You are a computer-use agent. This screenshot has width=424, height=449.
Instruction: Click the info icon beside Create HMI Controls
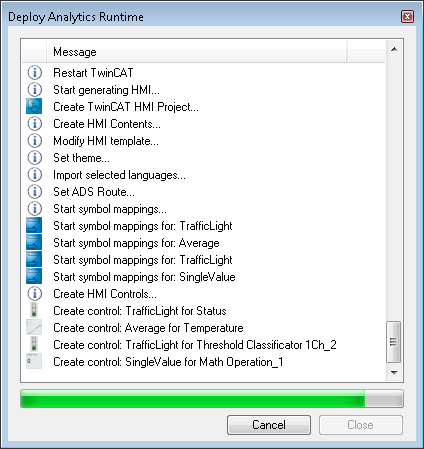point(34,294)
